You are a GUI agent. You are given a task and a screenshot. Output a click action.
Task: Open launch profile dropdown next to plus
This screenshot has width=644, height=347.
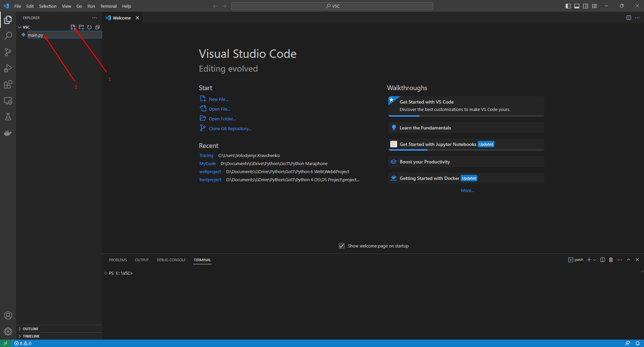click(595, 260)
